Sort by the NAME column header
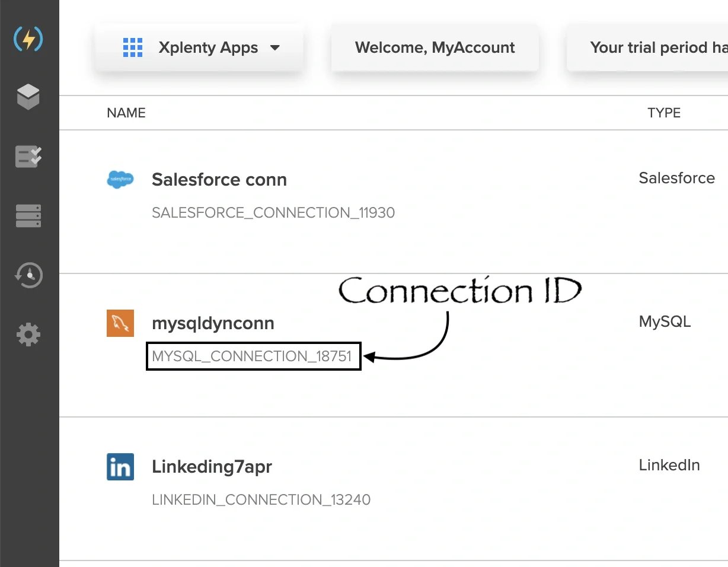Viewport: 728px width, 567px height. click(126, 113)
